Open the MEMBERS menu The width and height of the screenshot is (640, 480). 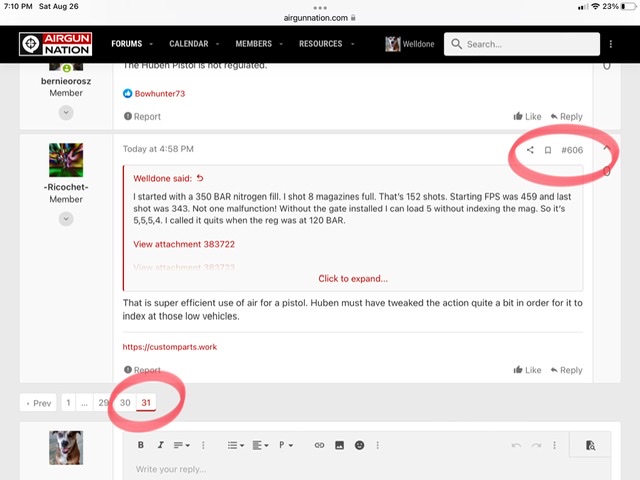click(x=253, y=44)
